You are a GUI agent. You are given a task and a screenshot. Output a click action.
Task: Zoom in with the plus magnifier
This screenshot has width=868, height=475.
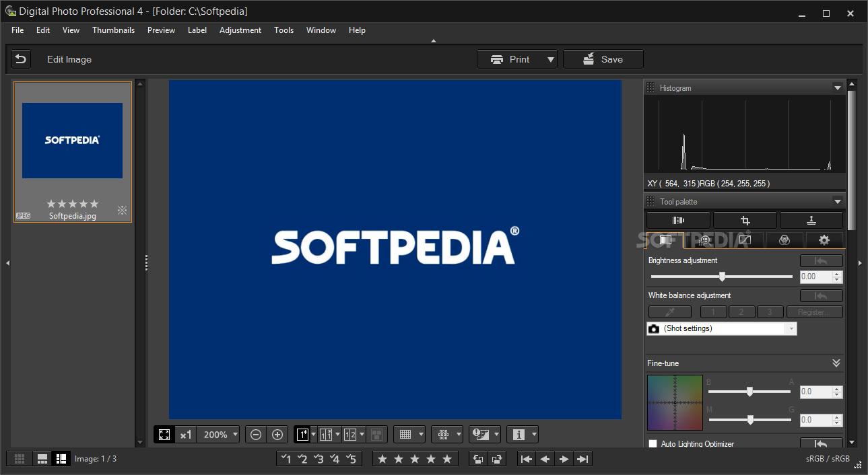277,435
